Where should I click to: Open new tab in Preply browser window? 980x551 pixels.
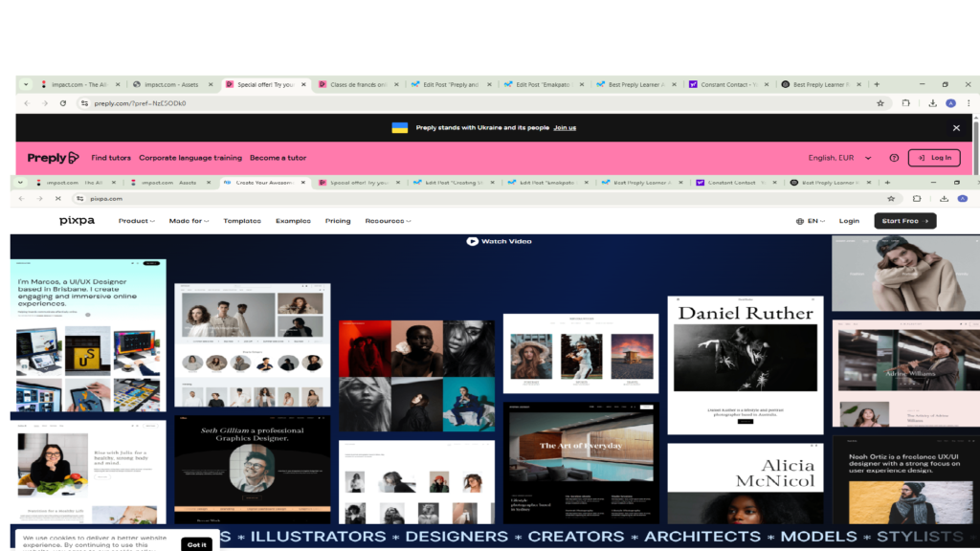pyautogui.click(x=876, y=84)
